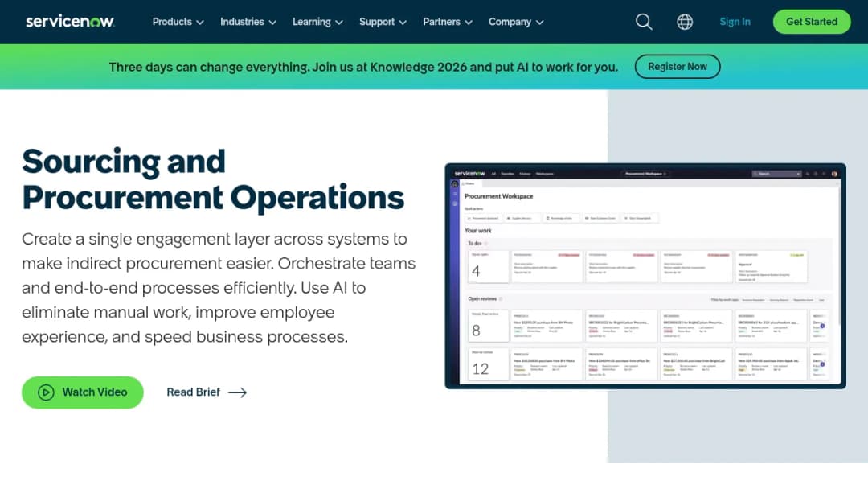This screenshot has width=868, height=489.
Task: Click the Knowledge 2026 banner text
Action: pos(363,67)
